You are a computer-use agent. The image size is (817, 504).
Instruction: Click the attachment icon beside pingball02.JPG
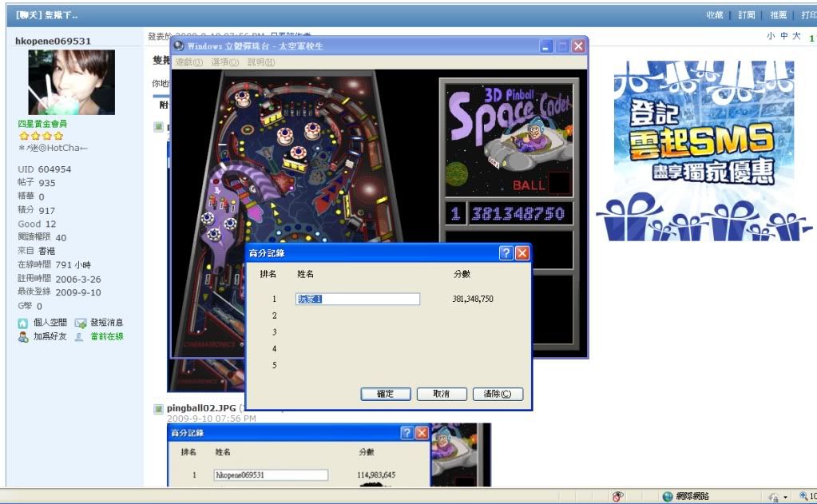click(x=159, y=409)
